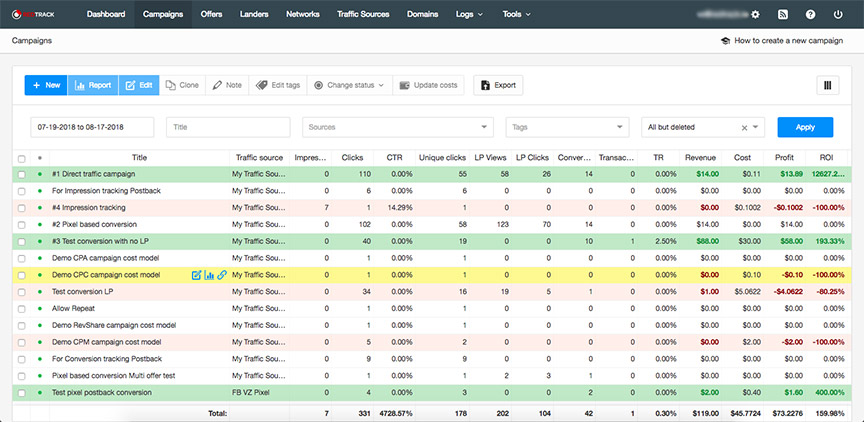Image resolution: width=864 pixels, height=422 pixels.
Task: Switch to the Offers tab
Action: point(211,14)
